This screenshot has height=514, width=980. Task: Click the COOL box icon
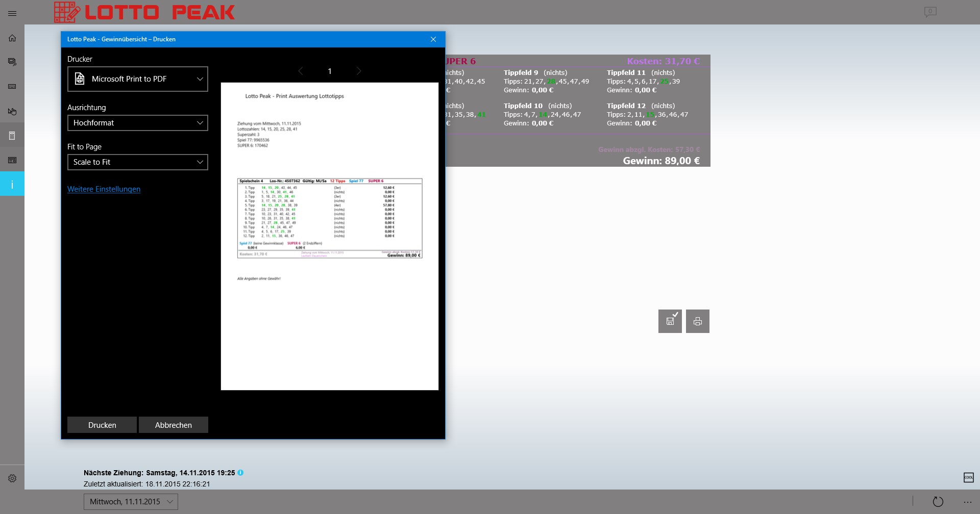click(968, 477)
